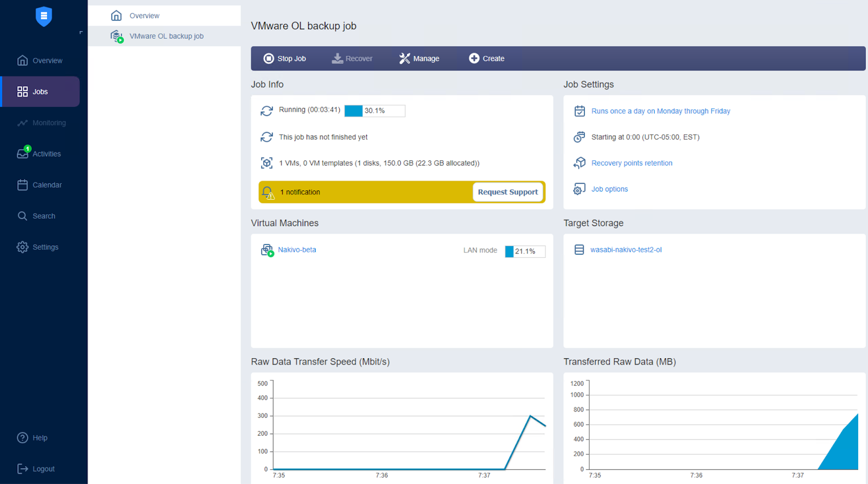Click the Request Support button

pos(508,192)
